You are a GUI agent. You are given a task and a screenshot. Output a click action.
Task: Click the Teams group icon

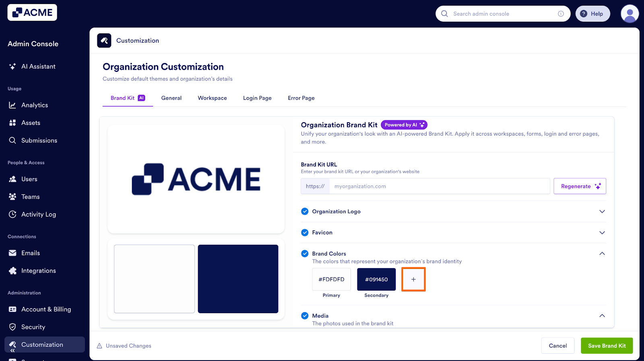click(12, 197)
